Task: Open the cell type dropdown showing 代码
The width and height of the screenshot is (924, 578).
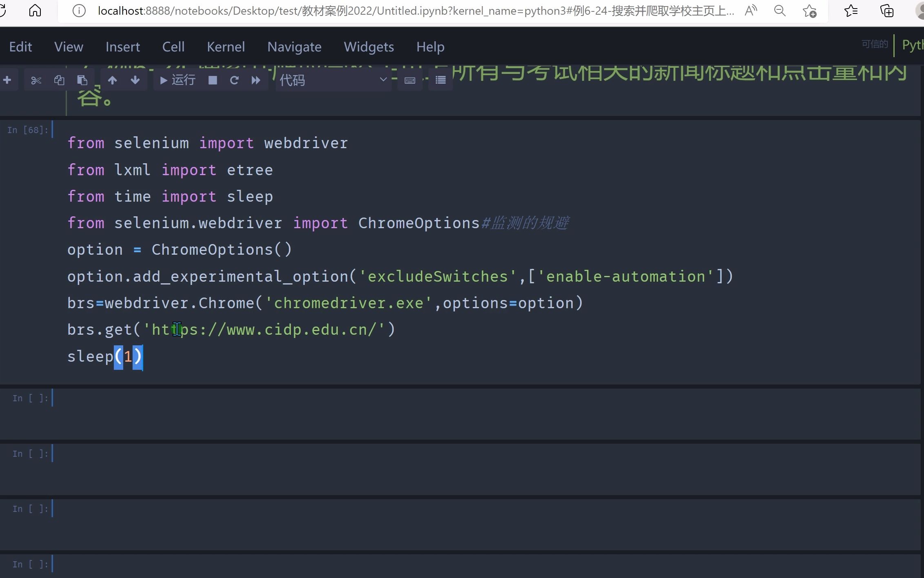Action: (333, 80)
